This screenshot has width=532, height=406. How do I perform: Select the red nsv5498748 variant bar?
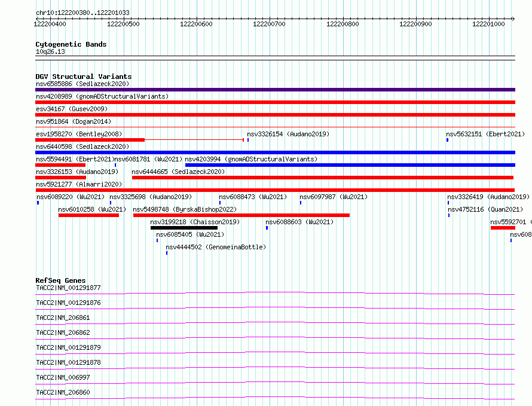pos(241,215)
